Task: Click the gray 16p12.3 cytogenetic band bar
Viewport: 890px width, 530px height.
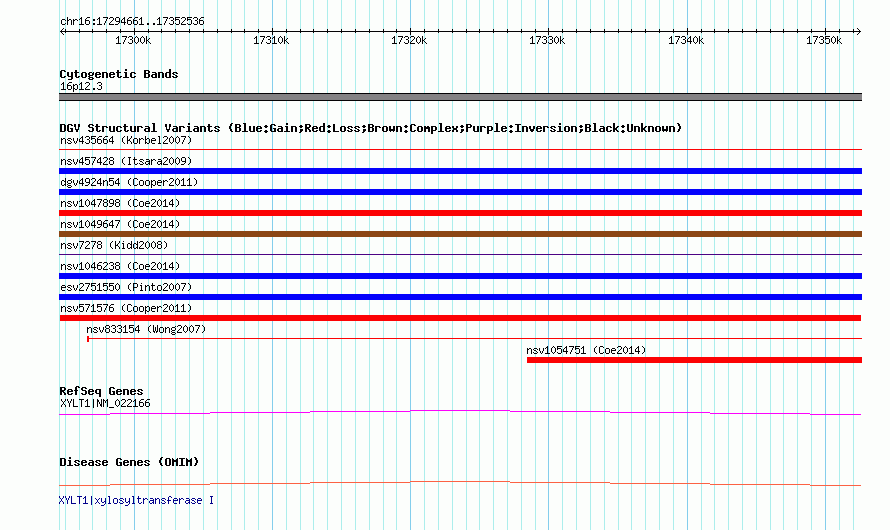Action: tap(460, 97)
